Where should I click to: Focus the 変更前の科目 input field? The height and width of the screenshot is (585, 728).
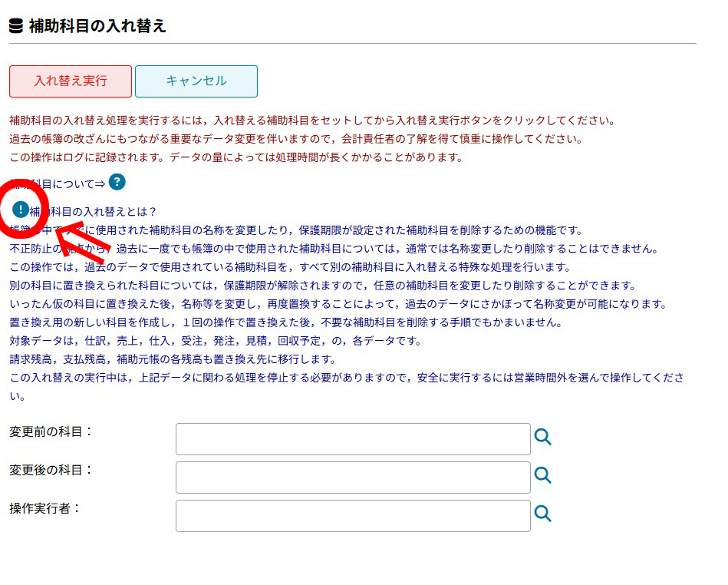coord(353,439)
